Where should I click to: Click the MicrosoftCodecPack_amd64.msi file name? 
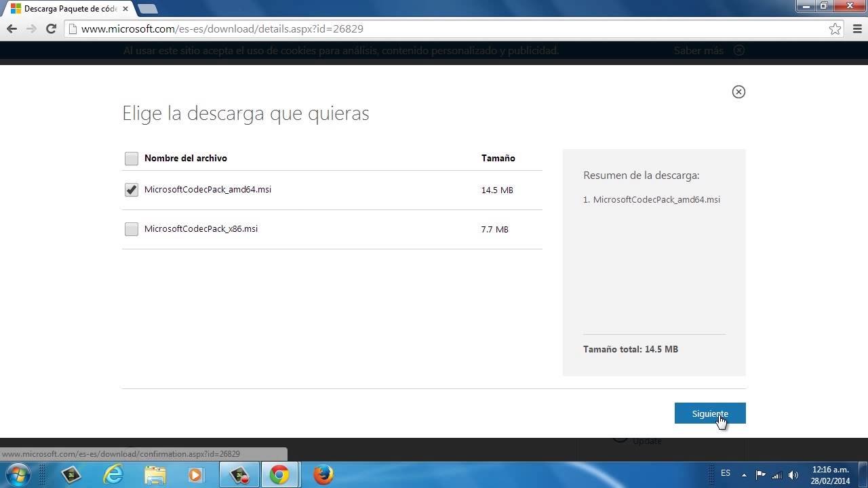click(208, 190)
